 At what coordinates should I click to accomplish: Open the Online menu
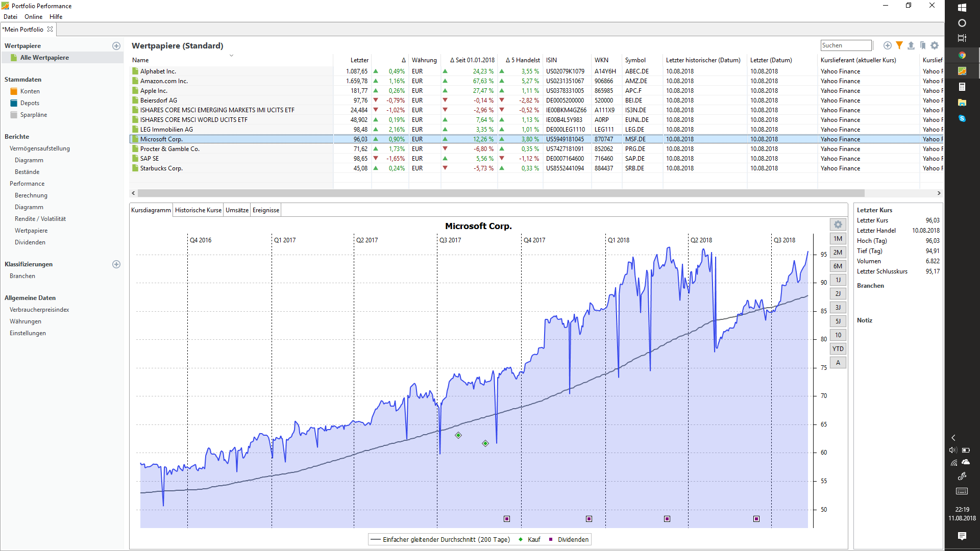tap(33, 17)
